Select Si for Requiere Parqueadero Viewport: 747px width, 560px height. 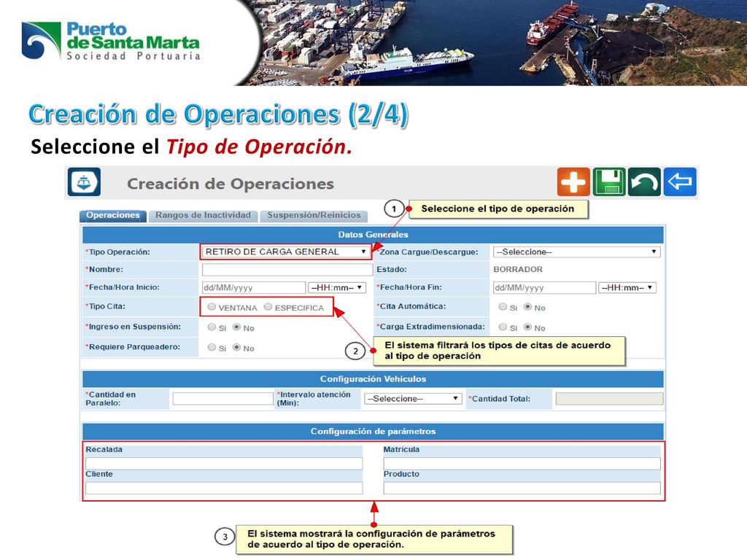coord(212,348)
